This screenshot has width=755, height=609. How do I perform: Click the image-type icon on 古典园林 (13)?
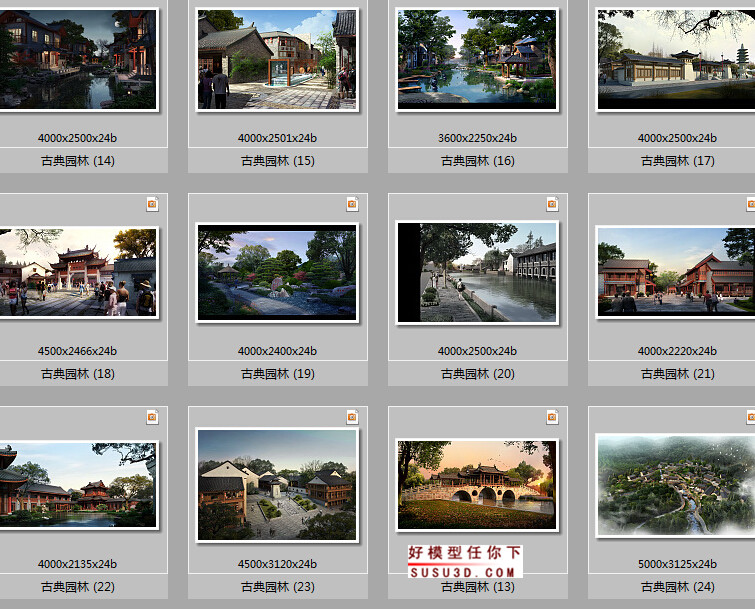pos(552,417)
